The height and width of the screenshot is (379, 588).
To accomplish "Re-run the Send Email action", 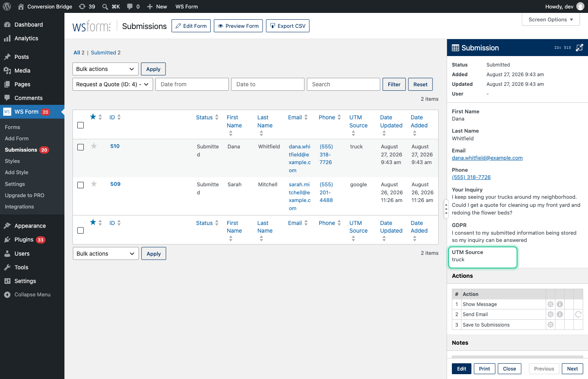I will (x=578, y=314).
